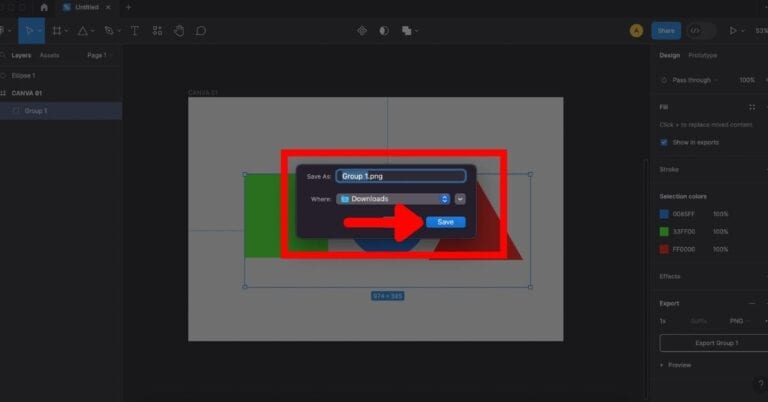Click the Use as mask icon
768x402 pixels.
(x=384, y=31)
